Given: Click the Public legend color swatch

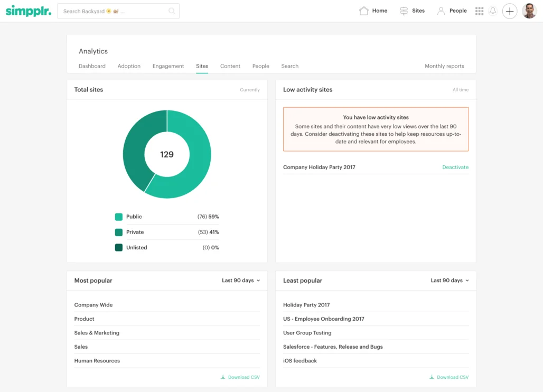Looking at the screenshot, I should point(119,217).
